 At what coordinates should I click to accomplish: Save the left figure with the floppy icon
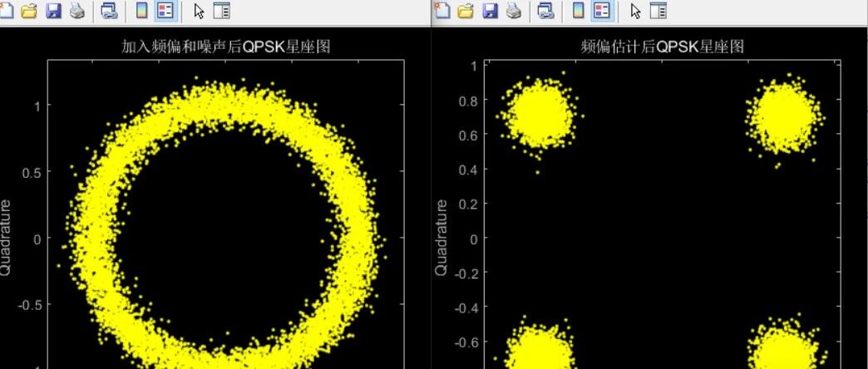pyautogui.click(x=53, y=11)
